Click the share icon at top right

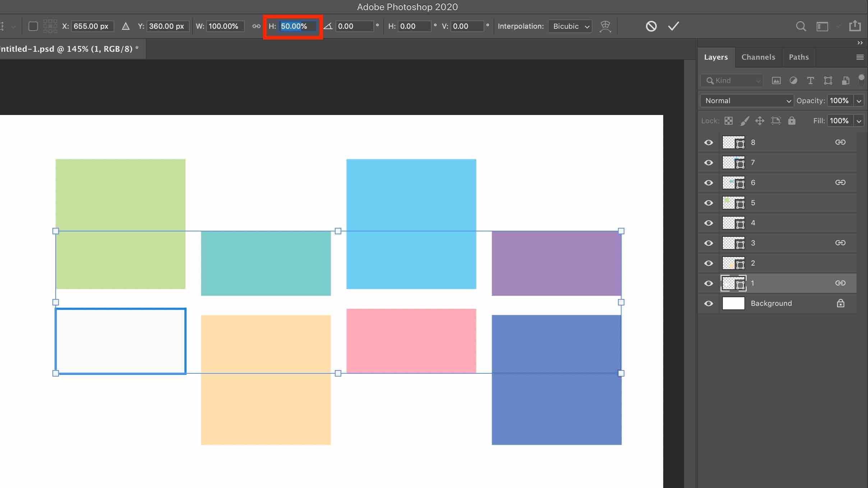pyautogui.click(x=855, y=26)
